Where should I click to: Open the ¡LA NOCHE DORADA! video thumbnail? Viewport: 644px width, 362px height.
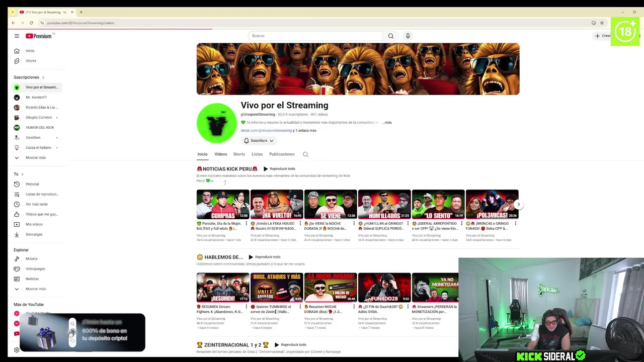point(331,288)
